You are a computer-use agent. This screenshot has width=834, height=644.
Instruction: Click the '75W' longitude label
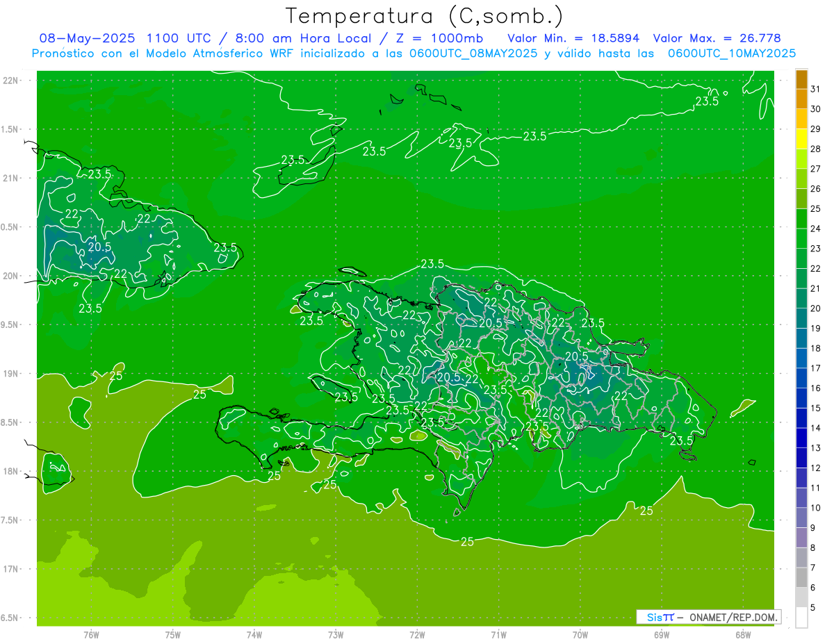173,634
